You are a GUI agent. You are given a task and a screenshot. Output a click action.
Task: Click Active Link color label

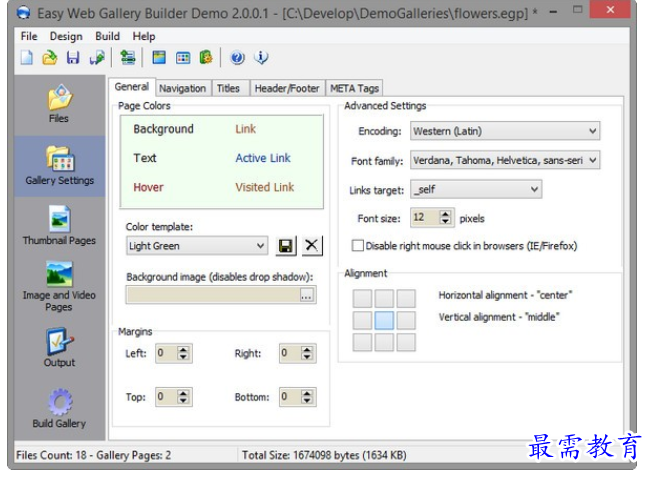coord(263,158)
